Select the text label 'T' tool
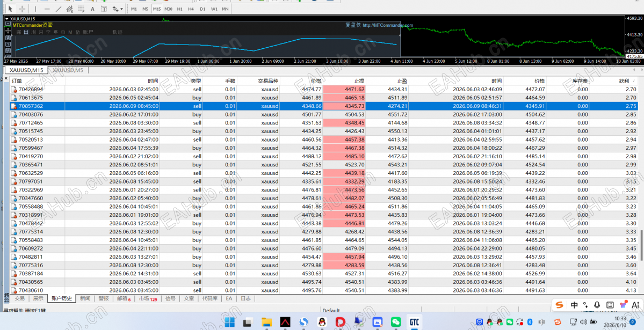 (x=104, y=9)
